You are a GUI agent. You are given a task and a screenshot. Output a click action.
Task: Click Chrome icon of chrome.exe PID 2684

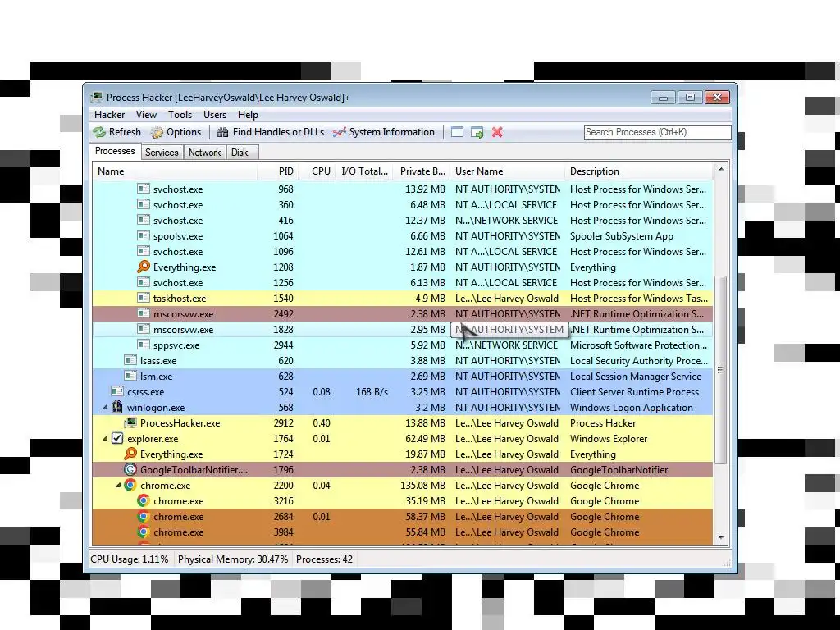tap(143, 516)
